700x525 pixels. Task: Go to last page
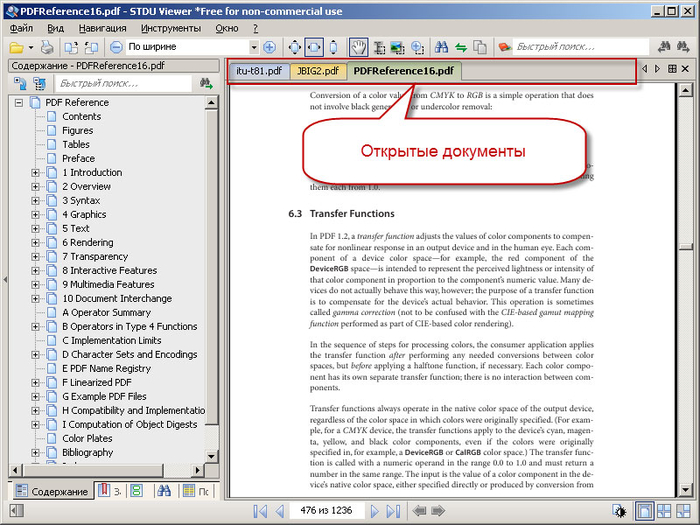click(x=393, y=511)
